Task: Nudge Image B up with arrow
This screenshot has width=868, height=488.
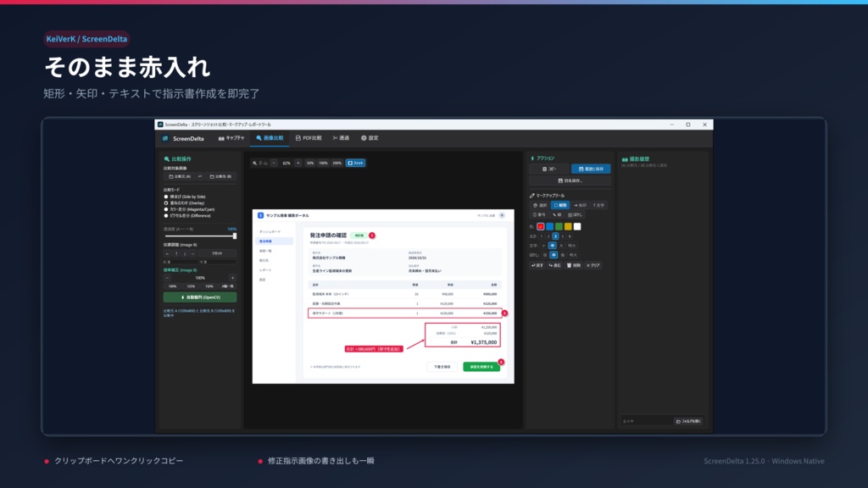Action: click(176, 253)
